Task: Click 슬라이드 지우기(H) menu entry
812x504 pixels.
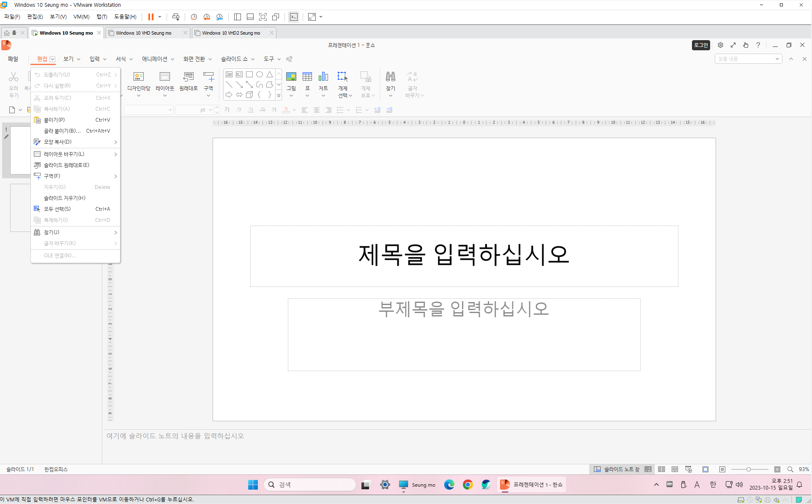Action: coord(65,198)
